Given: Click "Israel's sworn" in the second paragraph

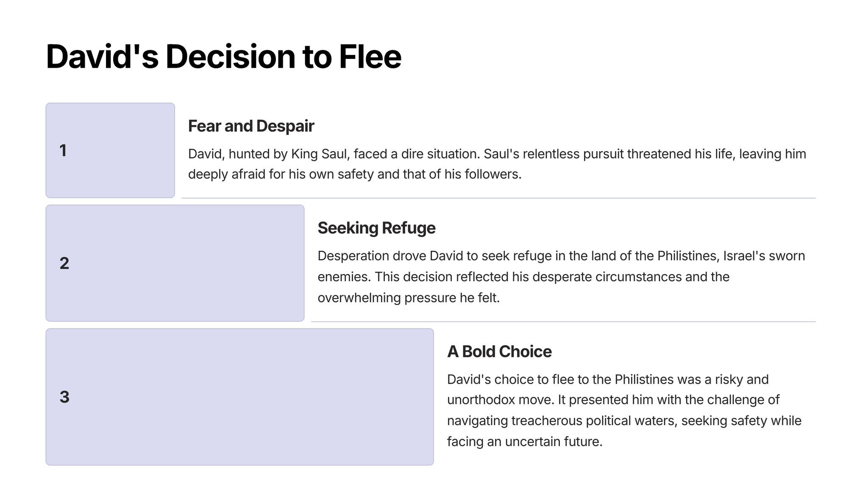Looking at the screenshot, I should [x=764, y=256].
